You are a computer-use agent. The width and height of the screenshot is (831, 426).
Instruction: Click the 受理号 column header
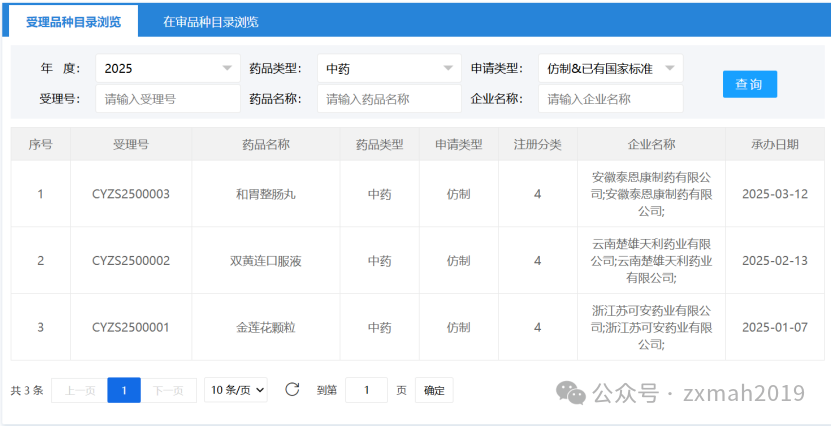[x=131, y=144]
